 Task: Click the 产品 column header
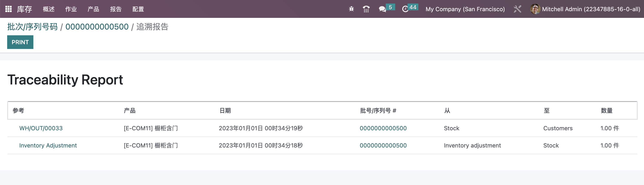click(129, 110)
